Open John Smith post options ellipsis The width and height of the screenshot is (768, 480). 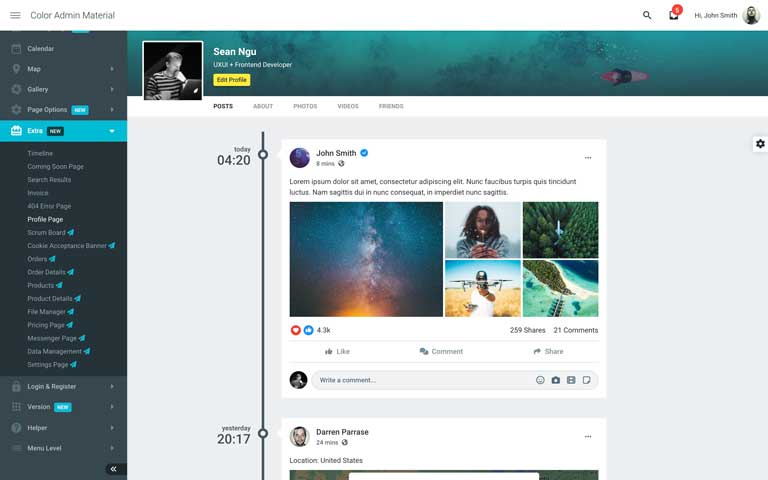588,158
